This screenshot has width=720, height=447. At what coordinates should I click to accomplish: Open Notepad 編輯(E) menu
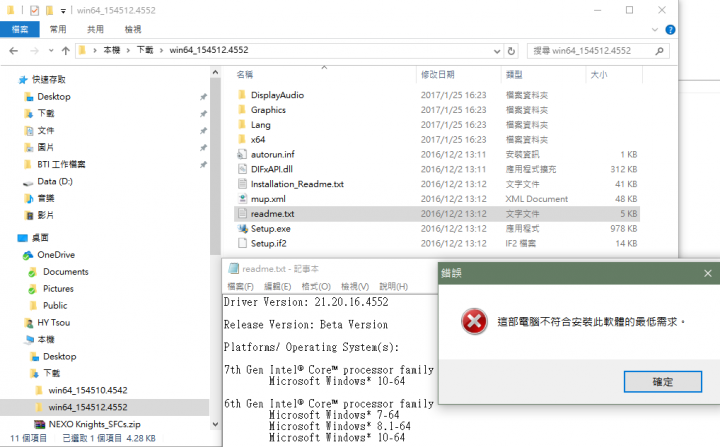[x=277, y=286]
